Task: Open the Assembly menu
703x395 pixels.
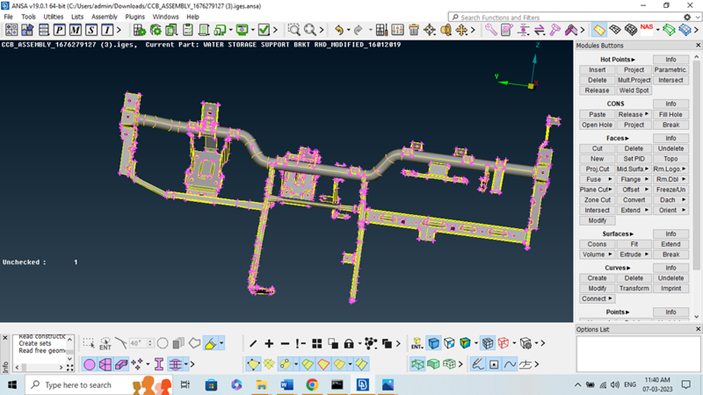Action: tap(104, 17)
